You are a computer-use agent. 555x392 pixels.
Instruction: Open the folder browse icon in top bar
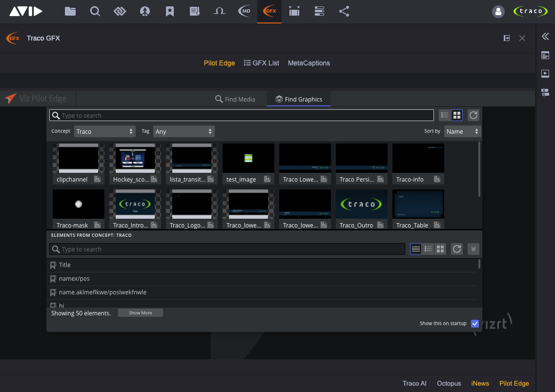[x=70, y=11]
